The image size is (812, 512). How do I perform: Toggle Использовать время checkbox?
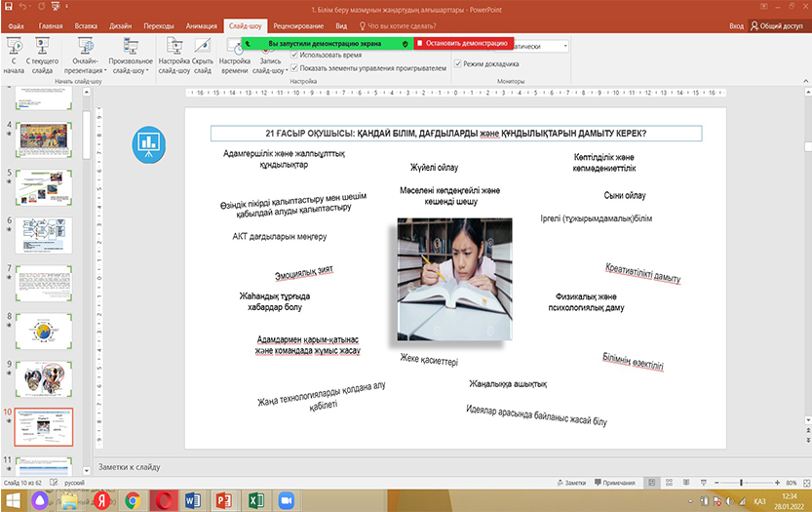[295, 57]
